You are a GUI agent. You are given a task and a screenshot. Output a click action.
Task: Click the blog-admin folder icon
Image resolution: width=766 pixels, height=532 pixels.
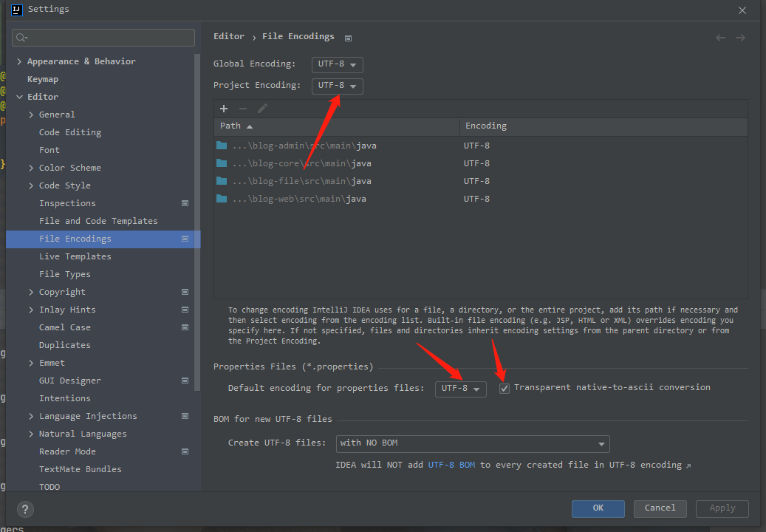pos(222,146)
